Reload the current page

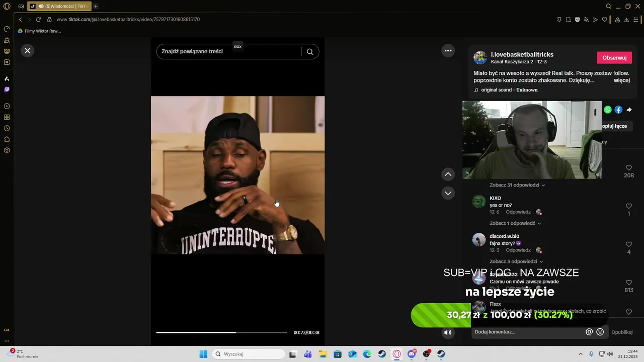pos(38,20)
